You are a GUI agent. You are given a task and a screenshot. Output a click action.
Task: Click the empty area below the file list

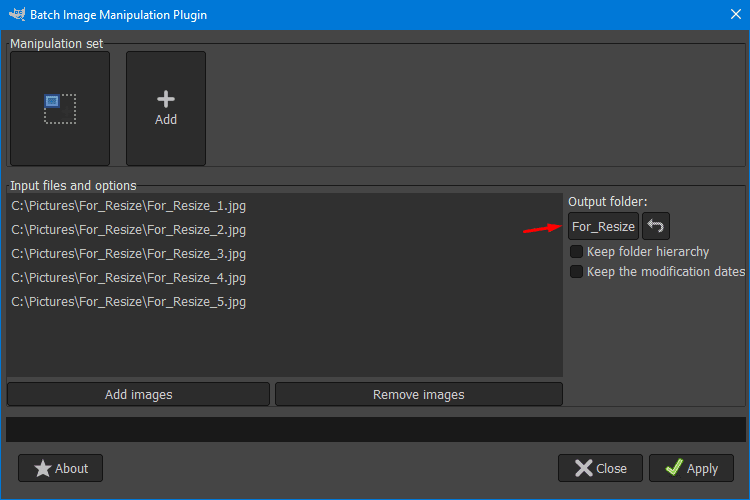click(285, 344)
